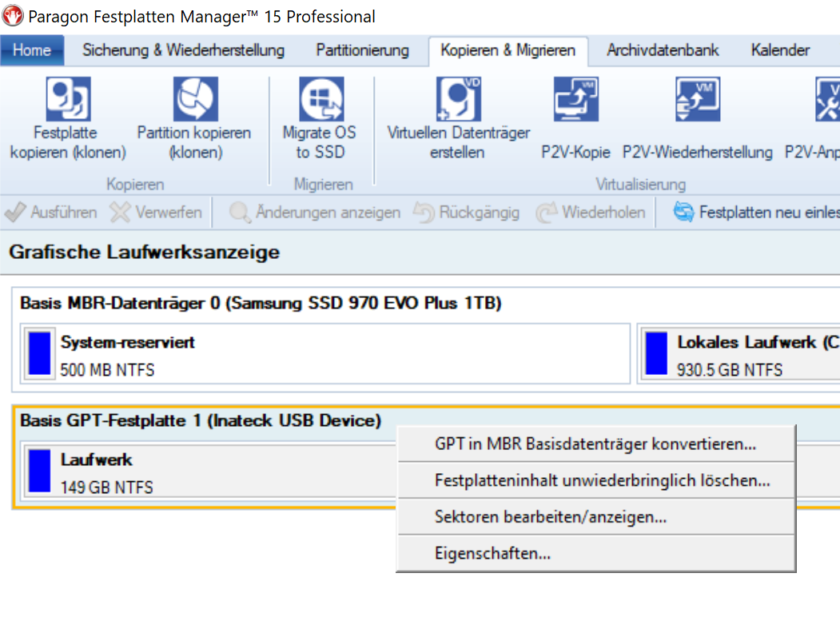Click the blue swatch of Lokales Laufwerk
840x625 pixels.
[657, 353]
